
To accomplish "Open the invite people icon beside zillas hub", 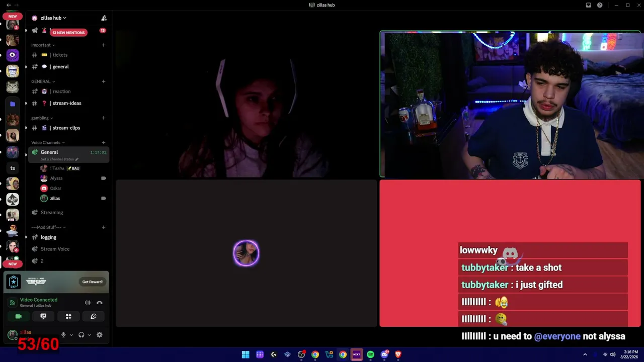I will (104, 18).
